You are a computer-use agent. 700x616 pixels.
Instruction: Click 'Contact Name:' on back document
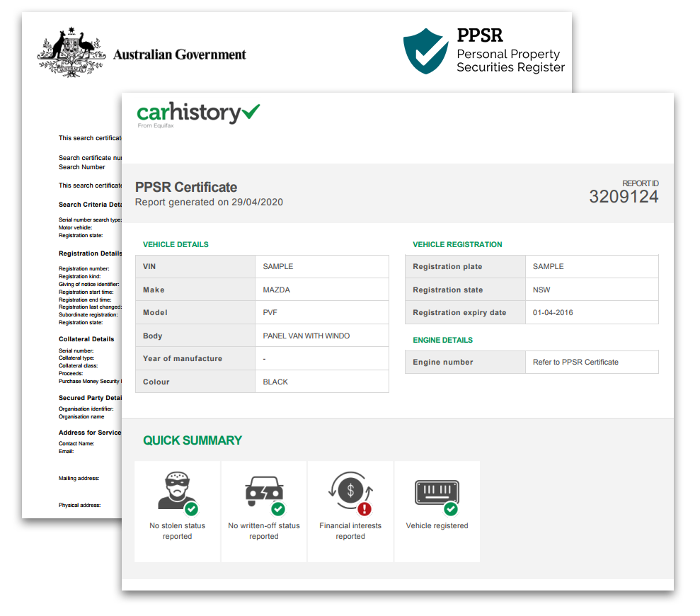[76, 443]
